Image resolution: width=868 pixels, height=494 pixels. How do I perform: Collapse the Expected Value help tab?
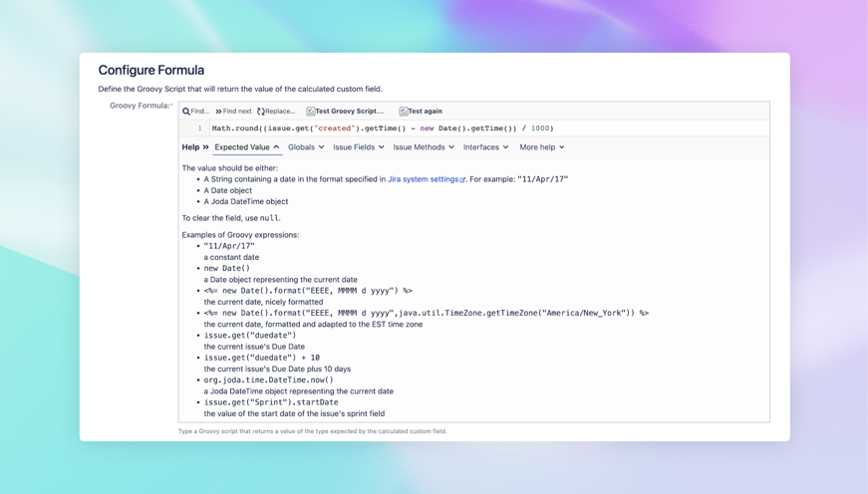click(x=247, y=147)
